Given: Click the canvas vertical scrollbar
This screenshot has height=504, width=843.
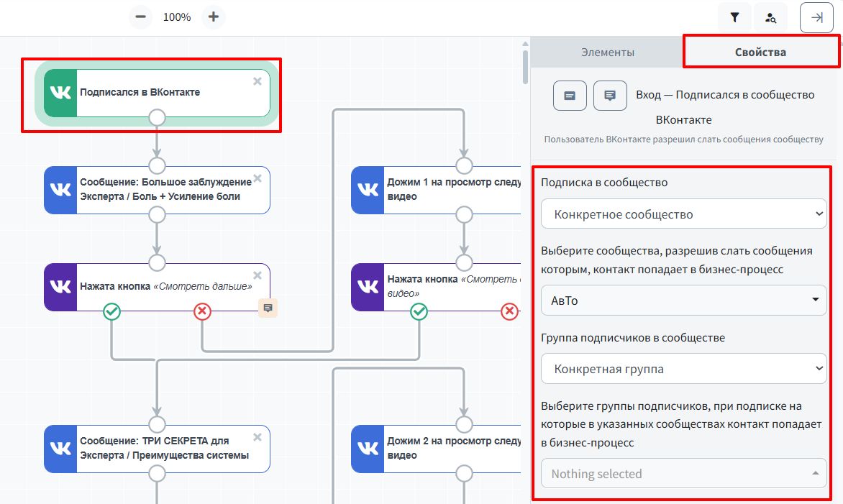Looking at the screenshot, I should 525,67.
